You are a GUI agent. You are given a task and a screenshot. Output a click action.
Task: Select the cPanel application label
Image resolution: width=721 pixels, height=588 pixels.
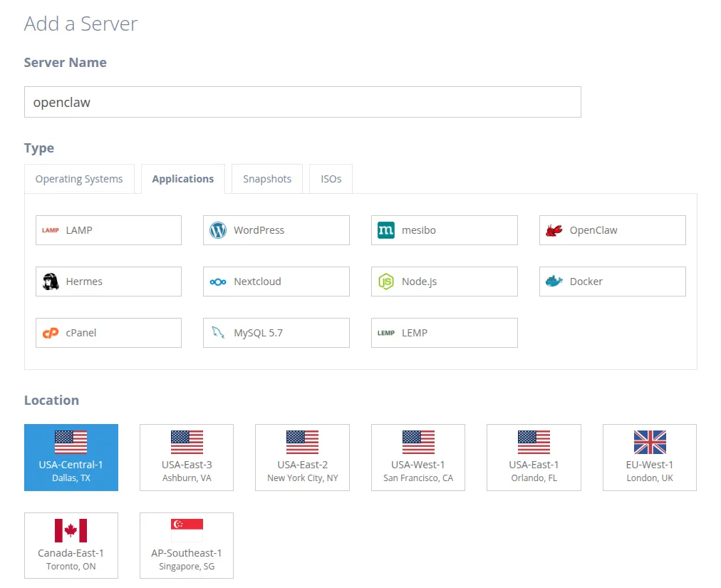pyautogui.click(x=81, y=333)
